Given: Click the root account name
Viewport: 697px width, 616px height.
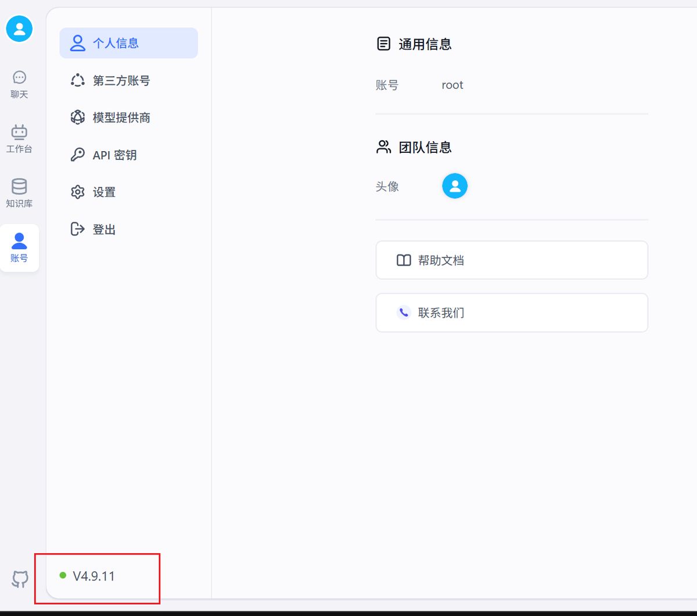Looking at the screenshot, I should click(452, 85).
